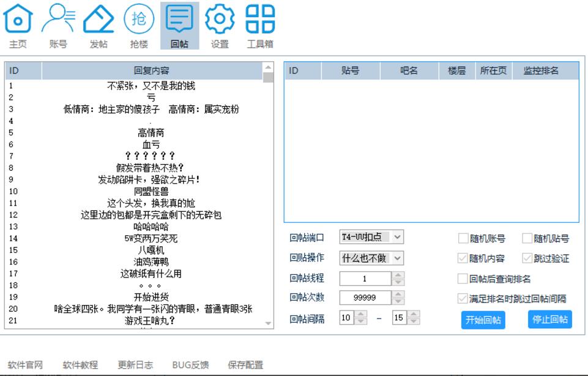This screenshot has width=588, height=376.
Task: Enable the 随机账号 checkbox
Action: pos(464,238)
